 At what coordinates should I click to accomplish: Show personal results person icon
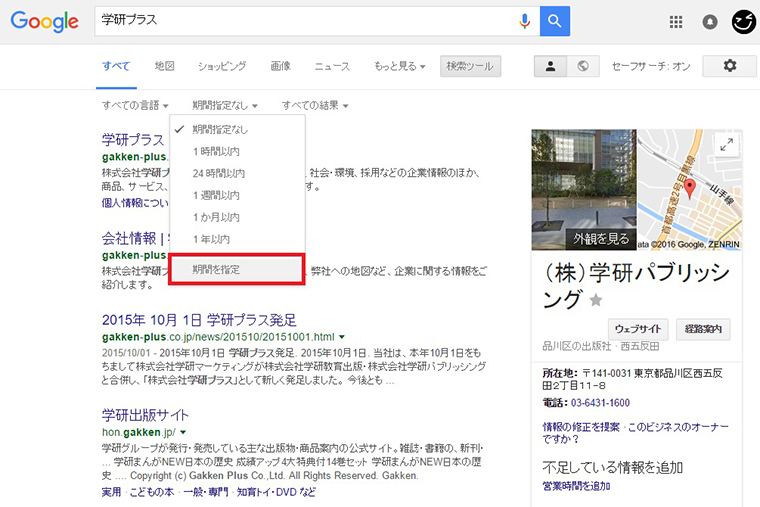(x=550, y=66)
